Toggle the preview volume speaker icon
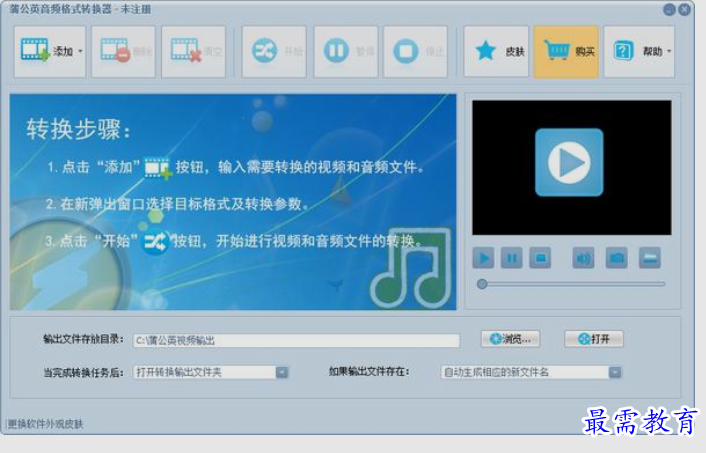This screenshot has height=453, width=706. click(x=583, y=258)
